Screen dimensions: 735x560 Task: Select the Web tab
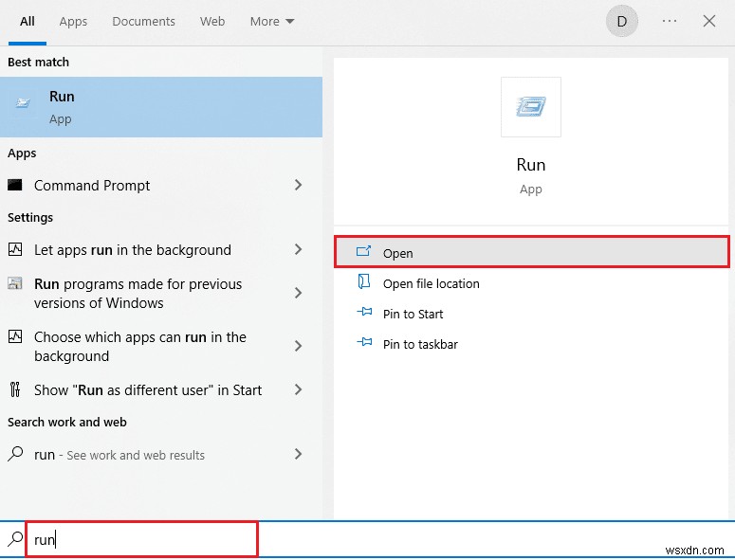(212, 21)
